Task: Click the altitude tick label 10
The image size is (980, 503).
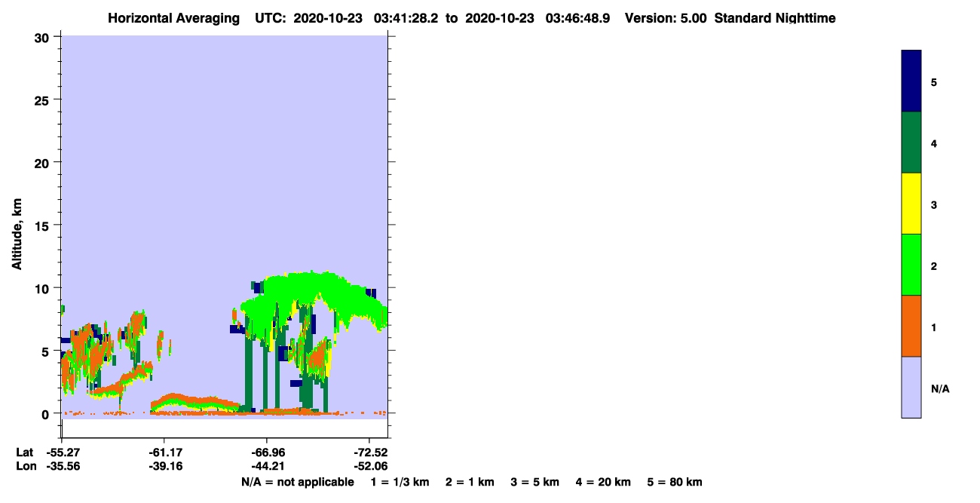Action: (x=44, y=288)
